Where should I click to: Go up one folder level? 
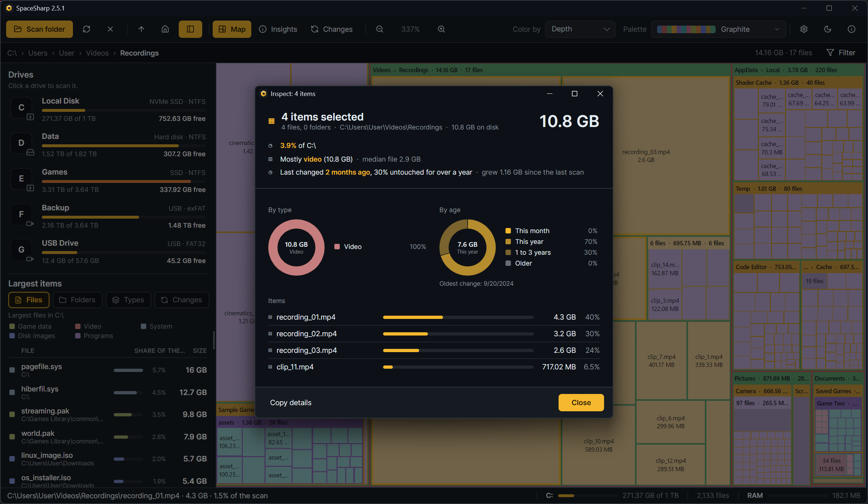pos(141,29)
